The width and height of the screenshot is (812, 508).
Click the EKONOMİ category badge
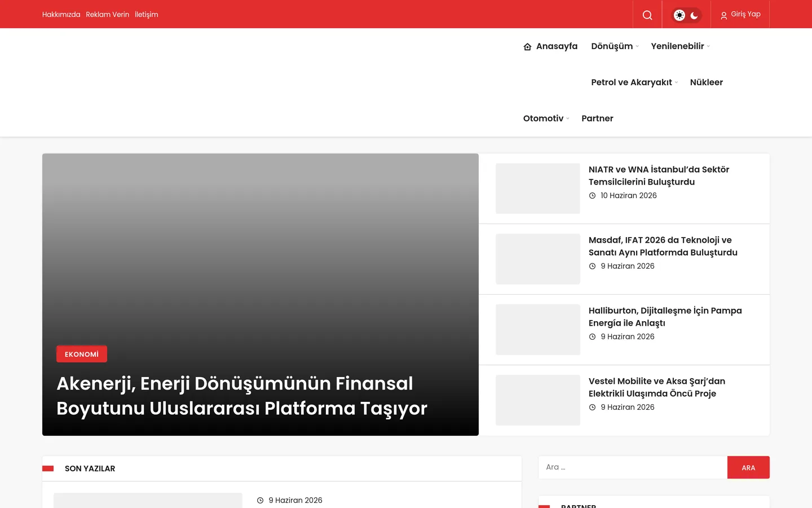coord(82,354)
